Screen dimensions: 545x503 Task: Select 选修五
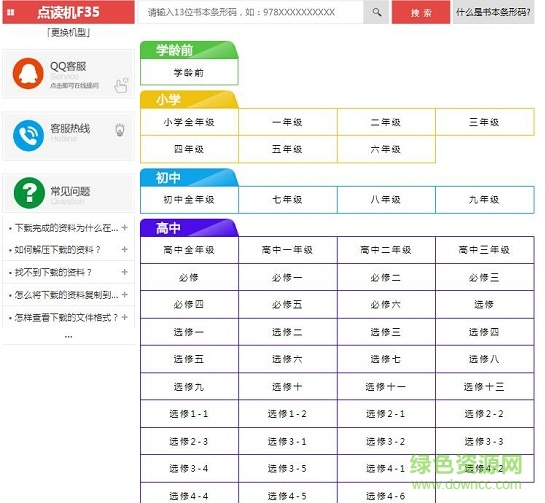pyautogui.click(x=189, y=359)
